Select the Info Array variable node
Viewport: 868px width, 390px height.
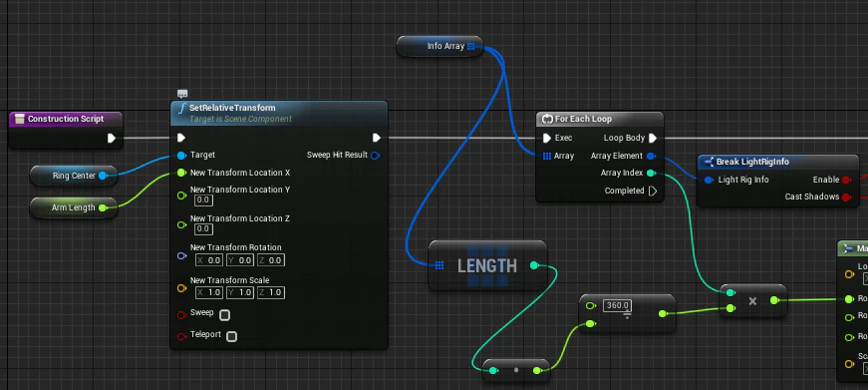[440, 46]
